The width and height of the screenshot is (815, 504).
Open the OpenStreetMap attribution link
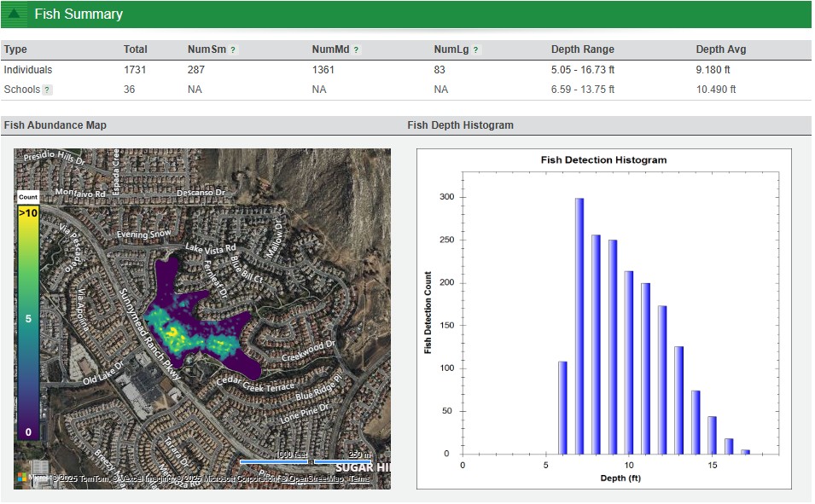[x=314, y=478]
